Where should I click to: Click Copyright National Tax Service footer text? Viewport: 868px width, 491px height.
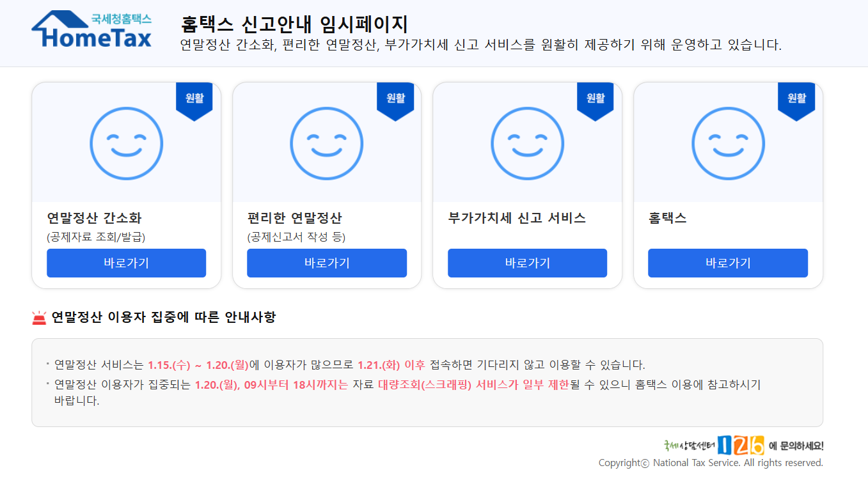click(x=711, y=463)
